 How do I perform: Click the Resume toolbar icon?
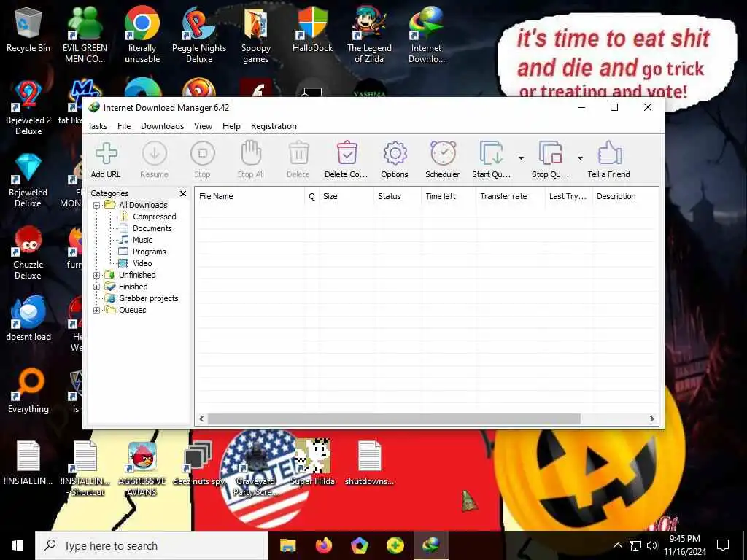(155, 154)
